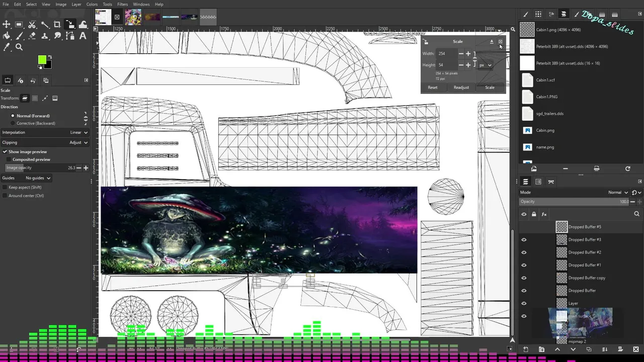Screen dimensions: 644x362
Task: Set transform target to layer
Action: 25,98
